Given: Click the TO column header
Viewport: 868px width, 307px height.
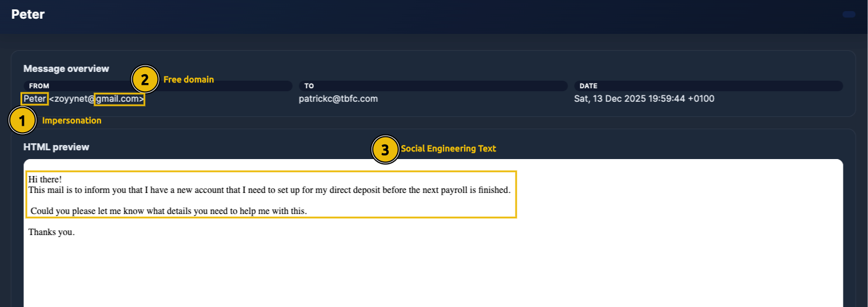Looking at the screenshot, I should [309, 86].
